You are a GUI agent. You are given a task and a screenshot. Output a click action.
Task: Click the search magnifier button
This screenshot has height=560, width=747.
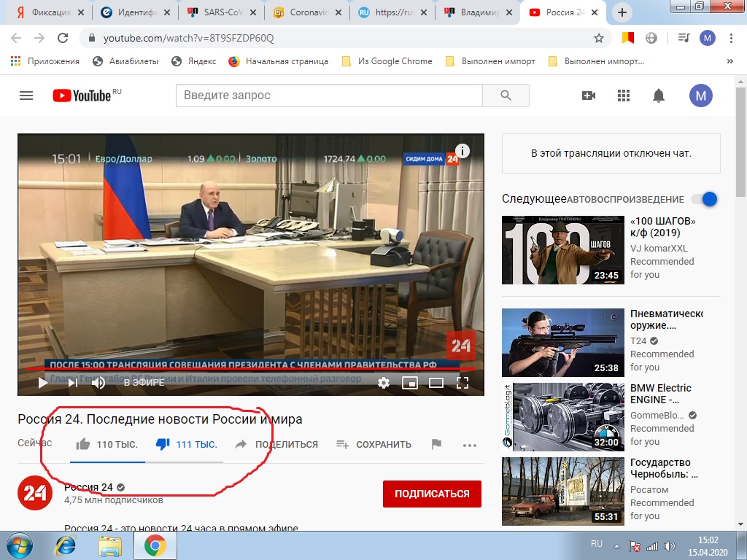point(506,96)
